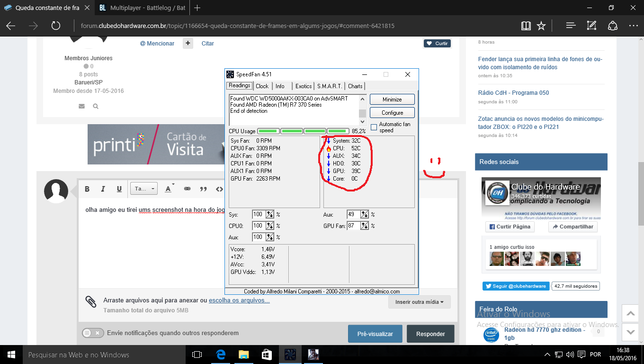Click the envelope message icon under user profile

pyautogui.click(x=82, y=106)
